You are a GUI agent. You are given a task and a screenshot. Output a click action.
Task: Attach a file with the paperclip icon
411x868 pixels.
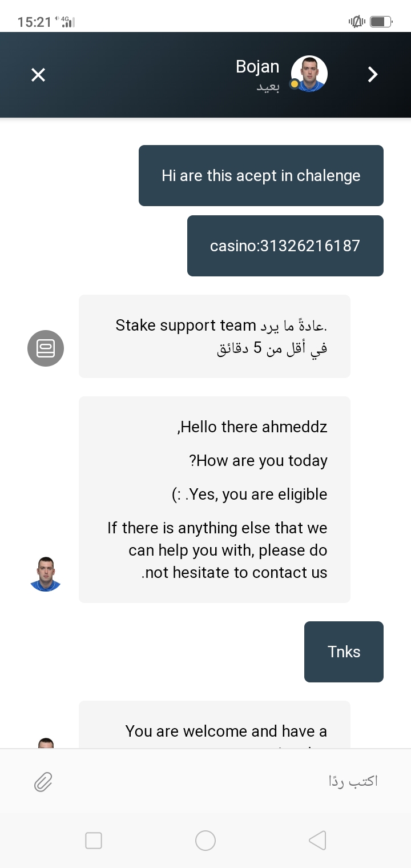click(x=43, y=782)
